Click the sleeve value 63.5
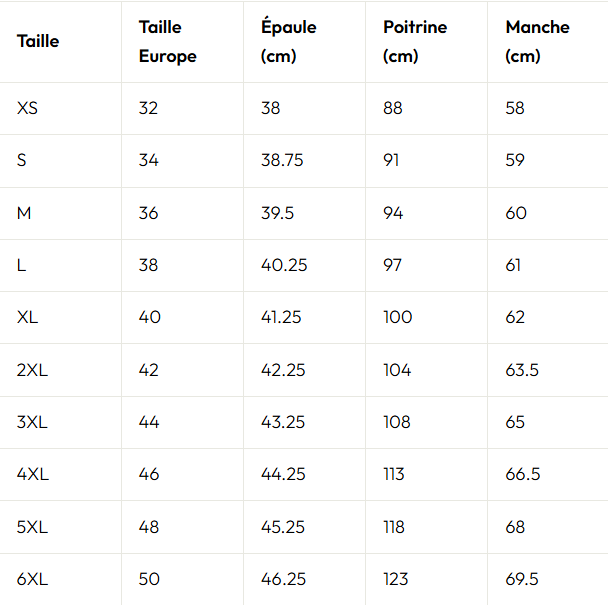The width and height of the screenshot is (608, 605). click(x=522, y=370)
